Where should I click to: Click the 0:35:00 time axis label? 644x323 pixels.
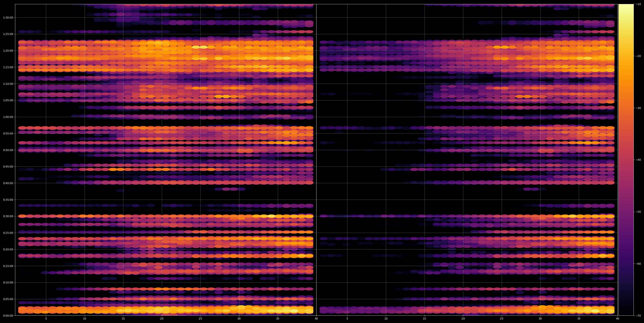click(x=8, y=200)
